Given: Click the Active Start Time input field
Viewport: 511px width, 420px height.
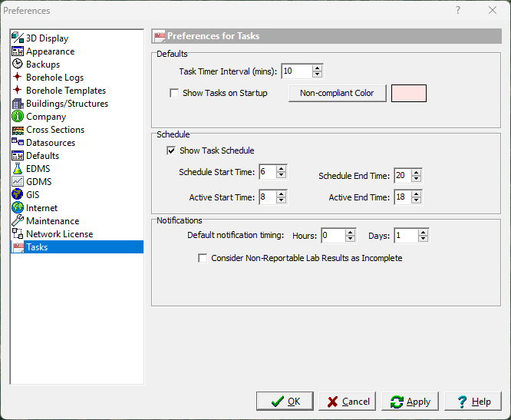Looking at the screenshot, I should [x=266, y=197].
